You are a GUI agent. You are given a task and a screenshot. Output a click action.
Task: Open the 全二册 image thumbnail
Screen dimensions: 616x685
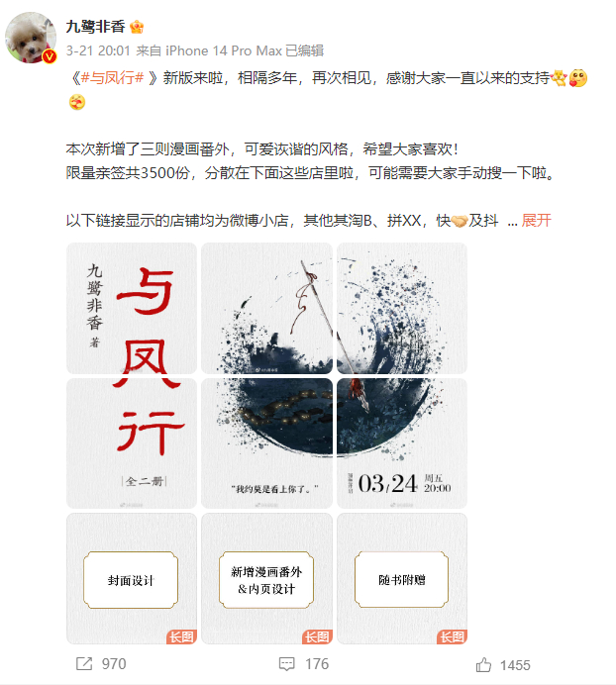click(x=132, y=443)
